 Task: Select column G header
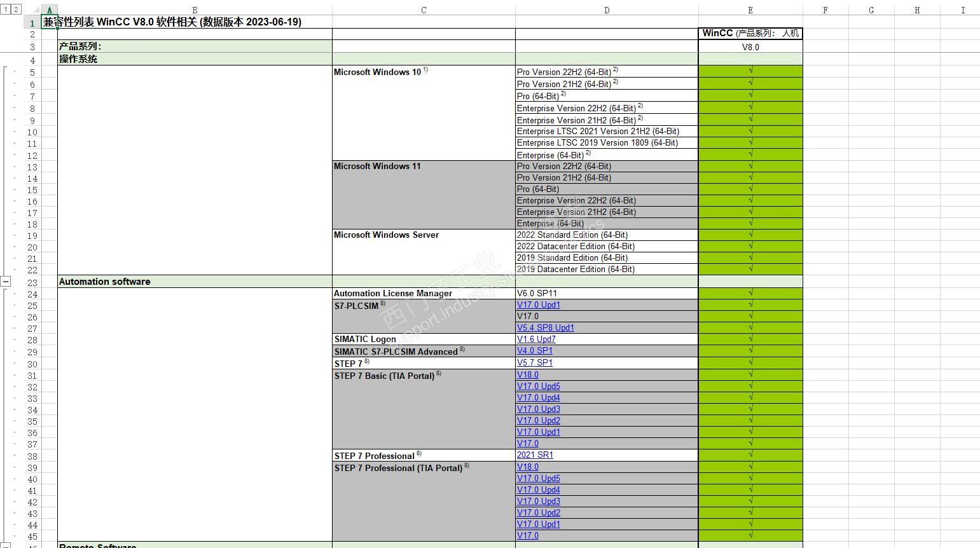(871, 10)
